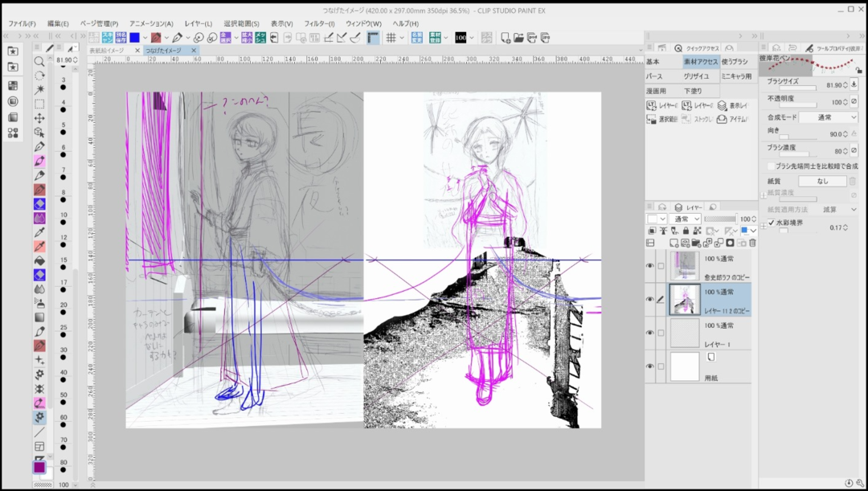Image resolution: width=868 pixels, height=491 pixels.
Task: Click the grid display icon in toolbar
Action: pos(391,38)
